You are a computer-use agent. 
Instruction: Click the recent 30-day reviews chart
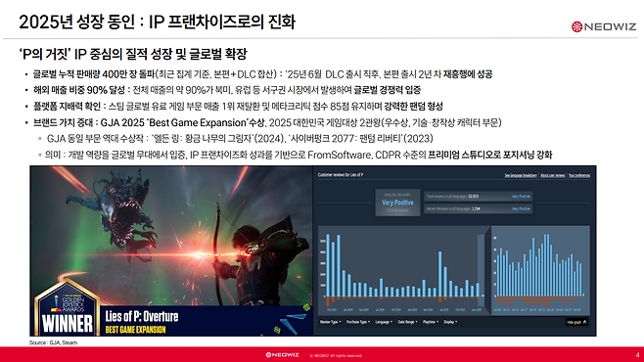[540, 270]
